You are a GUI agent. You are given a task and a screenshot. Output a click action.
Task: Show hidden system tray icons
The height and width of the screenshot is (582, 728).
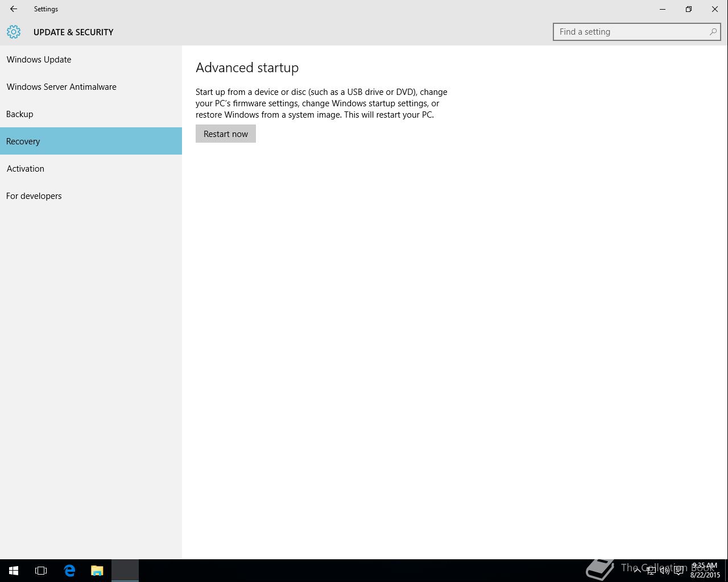637,571
